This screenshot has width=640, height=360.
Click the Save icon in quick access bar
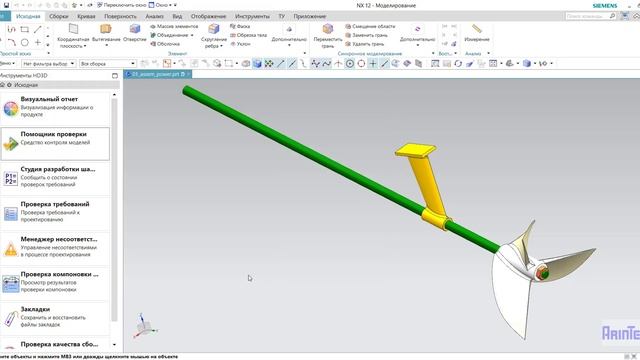click(6, 5)
